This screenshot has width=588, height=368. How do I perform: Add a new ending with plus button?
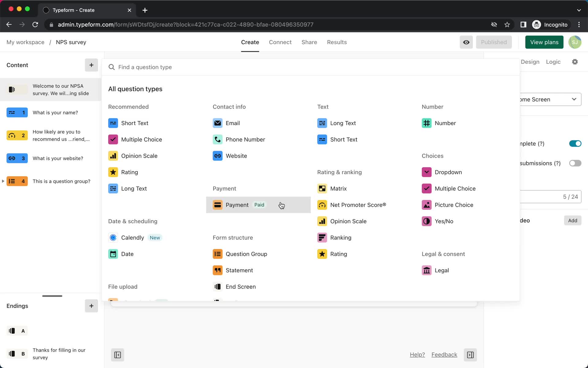click(91, 306)
